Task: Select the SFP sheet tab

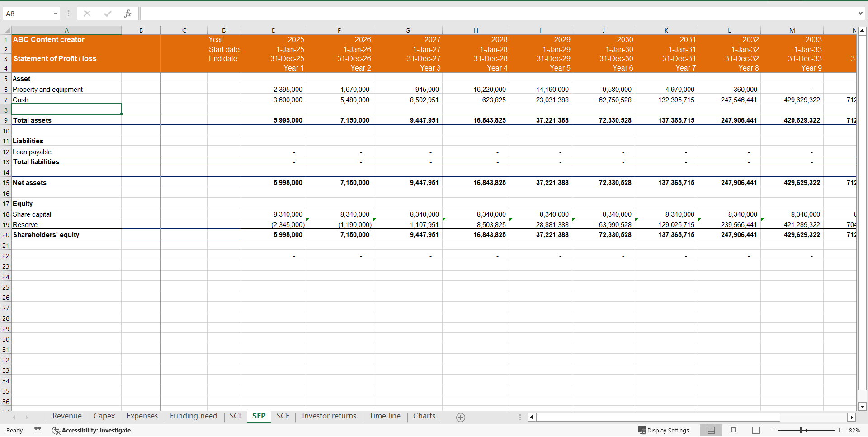Action: (259, 416)
